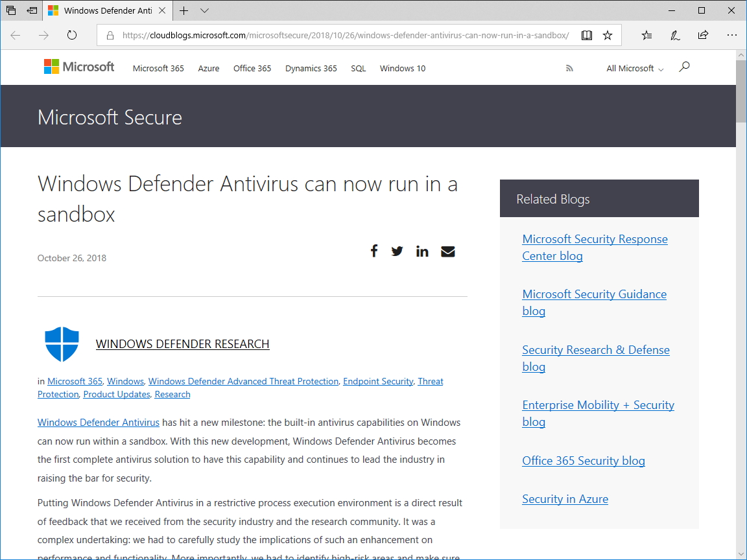
Task: Share the article on Facebook
Action: [x=374, y=251]
